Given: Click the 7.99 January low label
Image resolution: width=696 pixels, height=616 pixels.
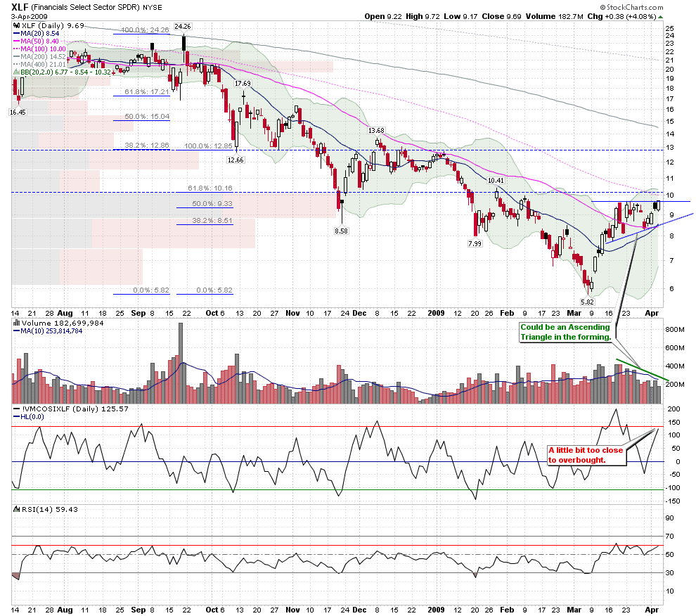Looking at the screenshot, I should click(x=475, y=243).
